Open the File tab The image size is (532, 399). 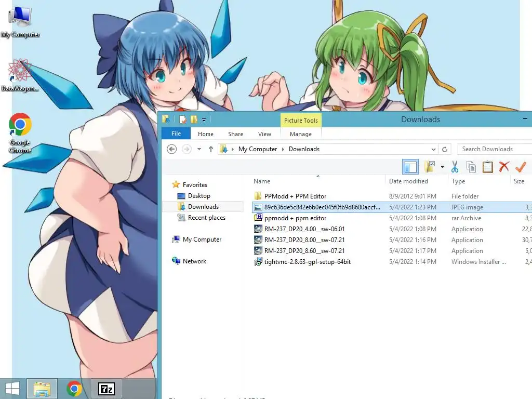[x=176, y=134]
